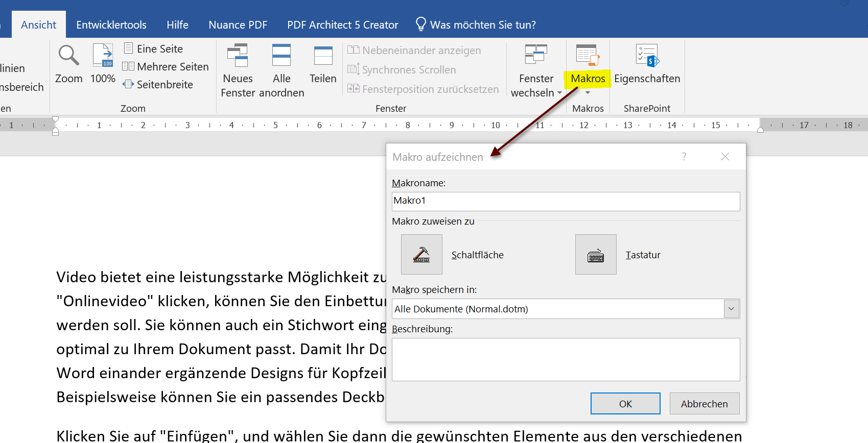Open the Fenster wechseln menu
This screenshot has width=868, height=443.
536,70
